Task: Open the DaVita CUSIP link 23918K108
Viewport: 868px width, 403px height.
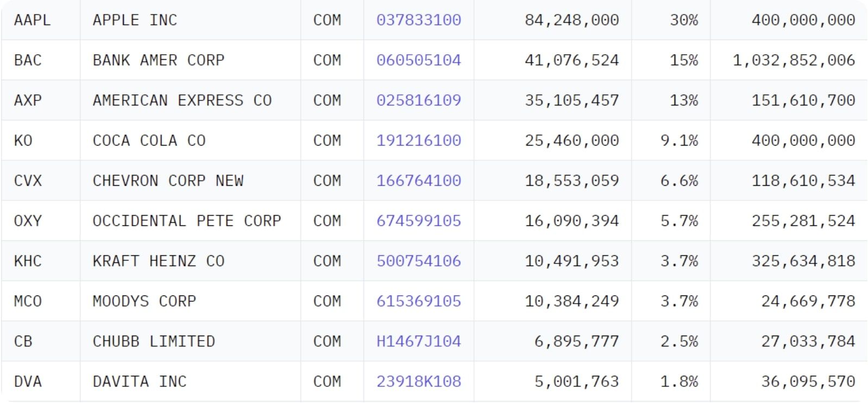Action: [x=419, y=382]
